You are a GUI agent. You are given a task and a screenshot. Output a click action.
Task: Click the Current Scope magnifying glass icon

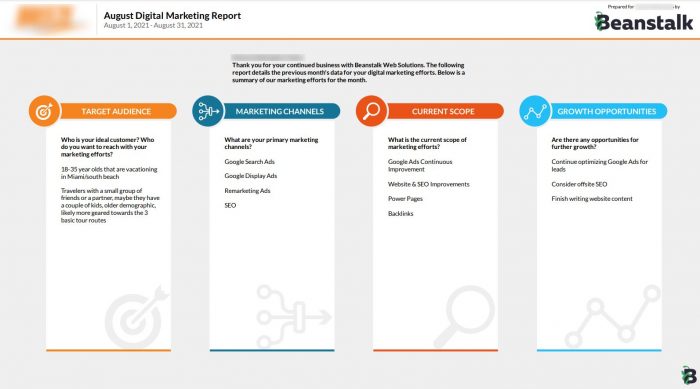pyautogui.click(x=371, y=111)
